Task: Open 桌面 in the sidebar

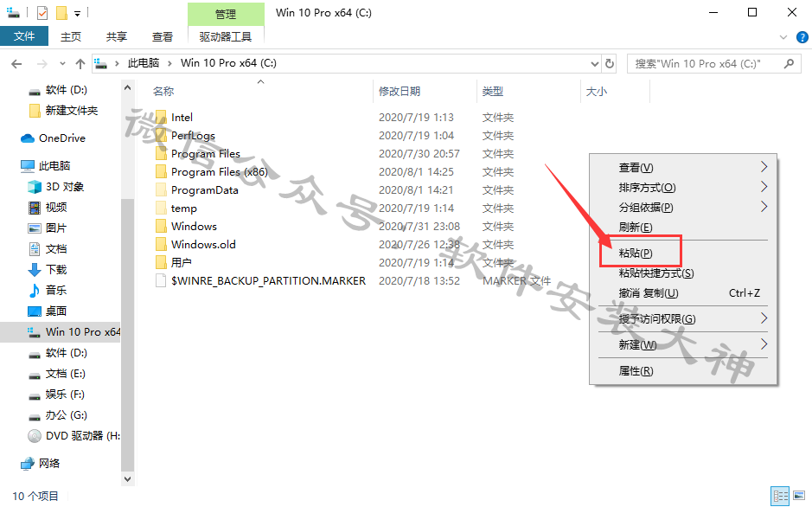Action: point(56,311)
